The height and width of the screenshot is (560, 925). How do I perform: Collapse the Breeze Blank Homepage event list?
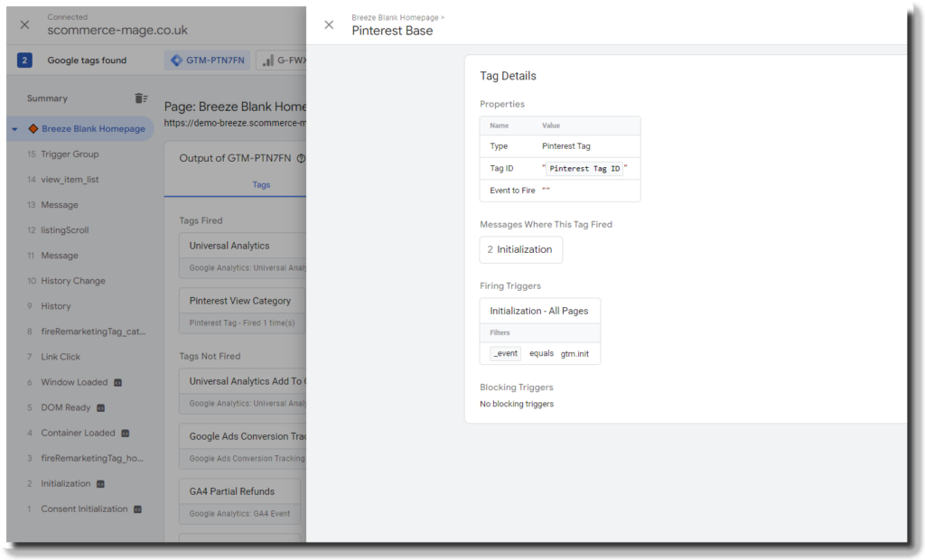[x=14, y=127]
